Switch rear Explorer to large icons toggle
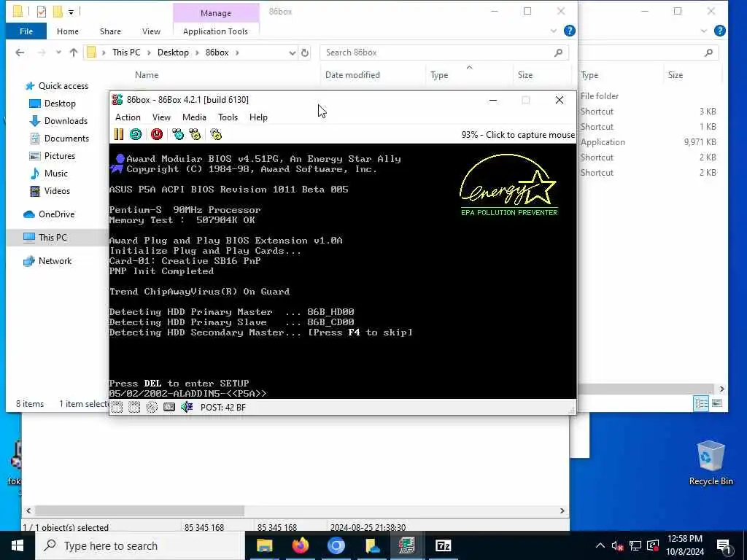 pyautogui.click(x=717, y=404)
